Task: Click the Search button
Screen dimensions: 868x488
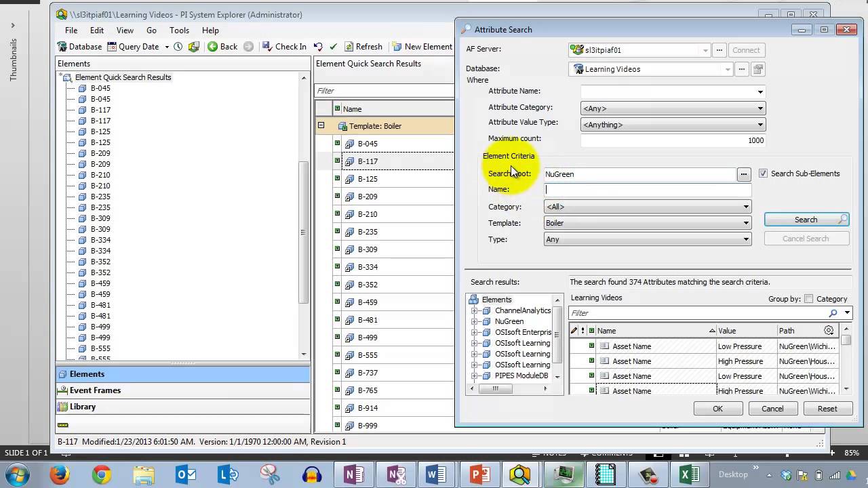Action: coord(806,220)
